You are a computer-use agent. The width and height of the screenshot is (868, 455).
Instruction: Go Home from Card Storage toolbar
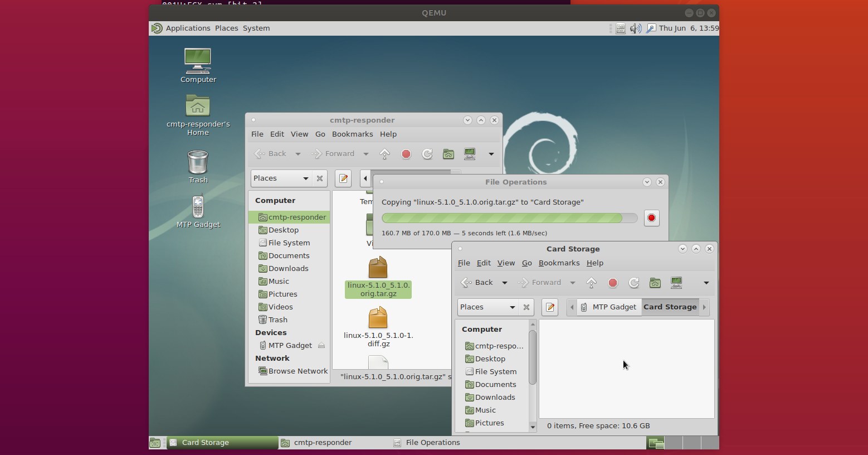tap(655, 283)
